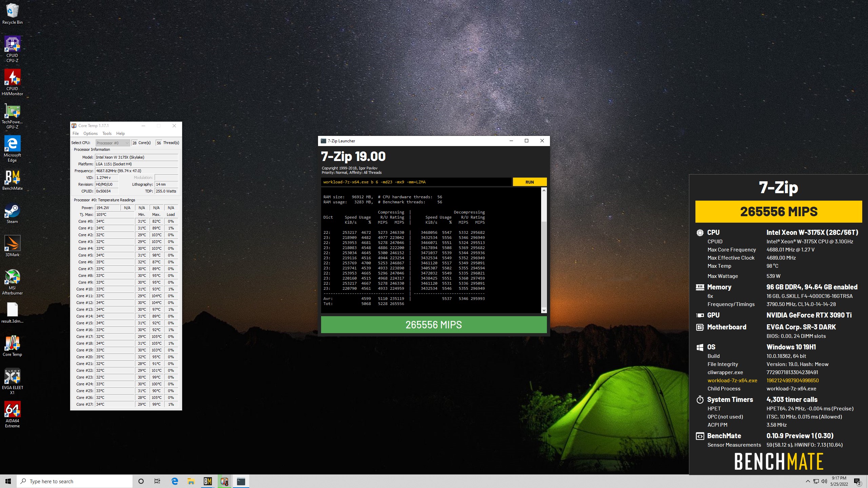Click the Frequency value 4687.82MHz

coord(136,171)
